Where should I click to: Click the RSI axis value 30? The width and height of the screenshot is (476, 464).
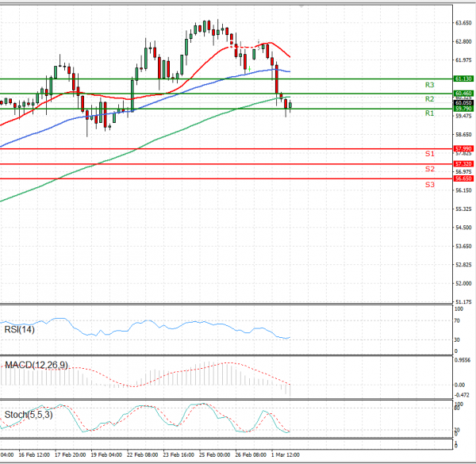point(457,340)
